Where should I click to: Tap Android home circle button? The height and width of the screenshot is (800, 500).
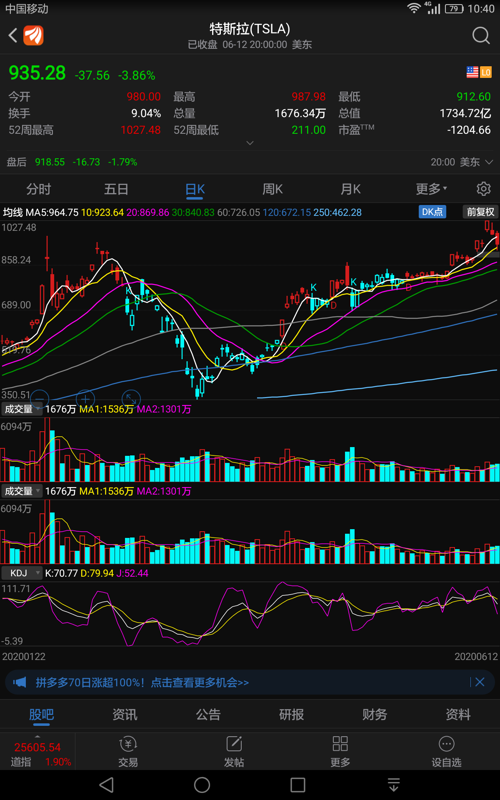[x=202, y=785]
